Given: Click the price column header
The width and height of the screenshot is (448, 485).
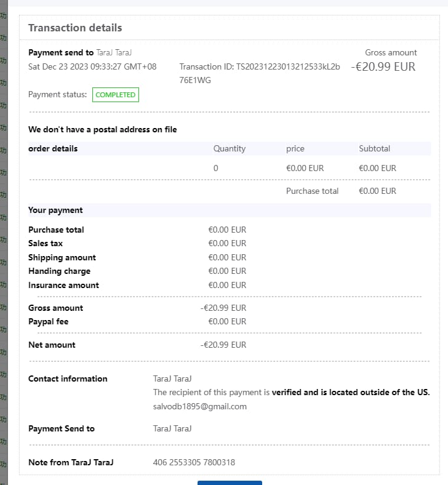Looking at the screenshot, I should [x=295, y=148].
